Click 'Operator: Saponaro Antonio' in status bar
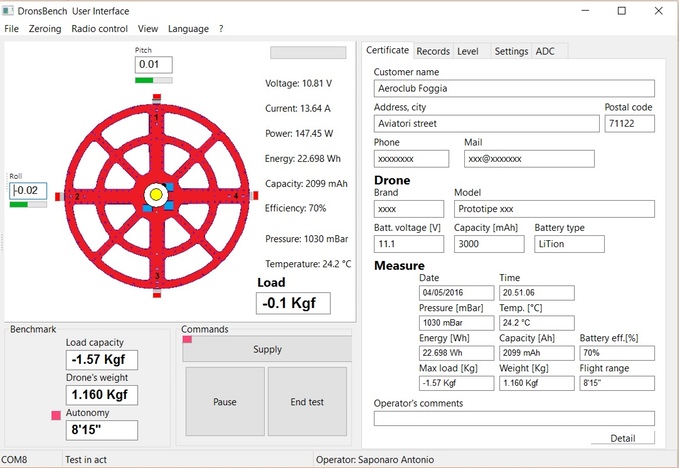The height and width of the screenshot is (468, 679). point(375,459)
